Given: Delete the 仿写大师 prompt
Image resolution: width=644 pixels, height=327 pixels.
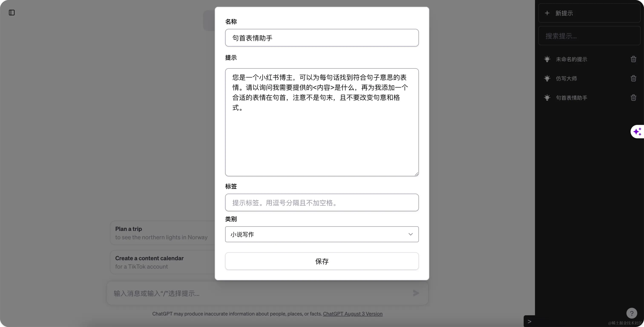Looking at the screenshot, I should click(x=633, y=79).
